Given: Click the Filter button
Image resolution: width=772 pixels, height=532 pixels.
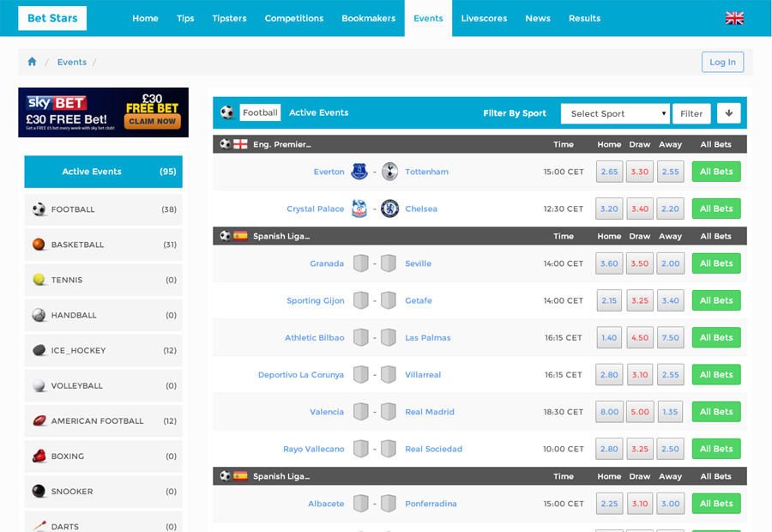Looking at the screenshot, I should tap(691, 114).
